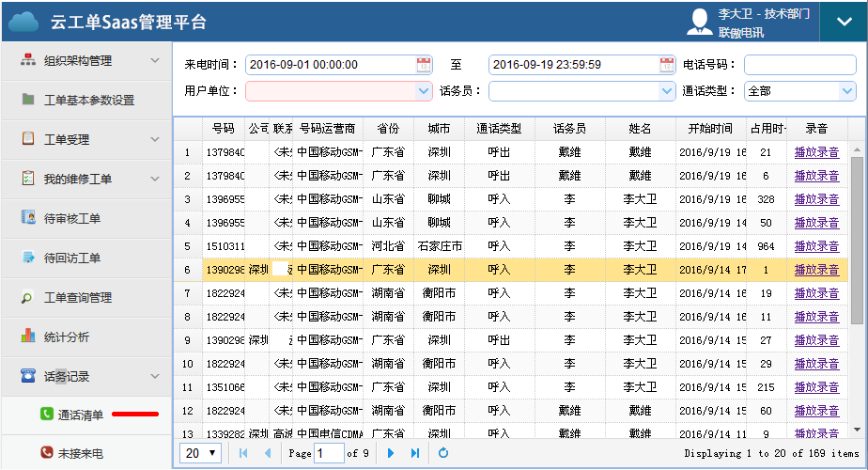Play recording for row 1

point(816,152)
